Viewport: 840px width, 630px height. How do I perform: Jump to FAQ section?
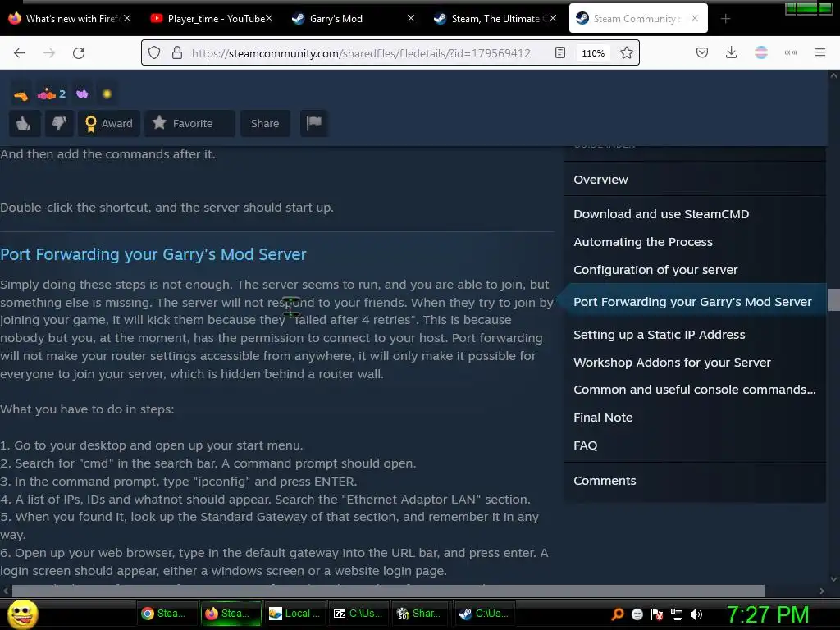pyautogui.click(x=585, y=445)
